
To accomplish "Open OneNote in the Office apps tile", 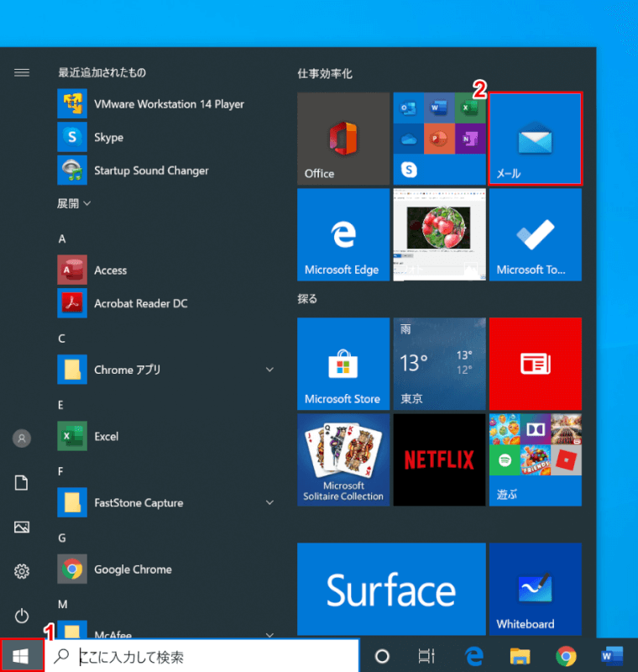I will pyautogui.click(x=470, y=139).
